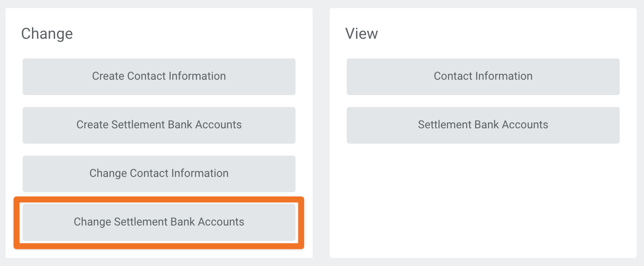The width and height of the screenshot is (644, 266).
Task: Open Settlement Bank Accounts under View
Action: coord(482,125)
